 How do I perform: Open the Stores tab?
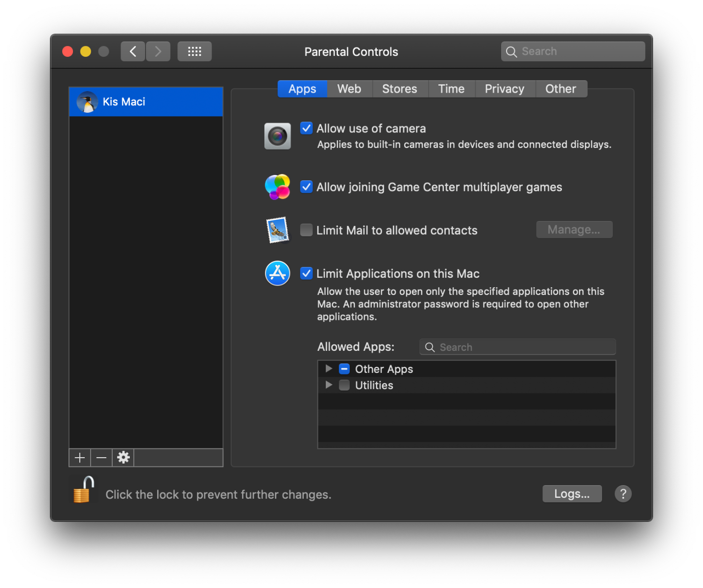tap(400, 89)
